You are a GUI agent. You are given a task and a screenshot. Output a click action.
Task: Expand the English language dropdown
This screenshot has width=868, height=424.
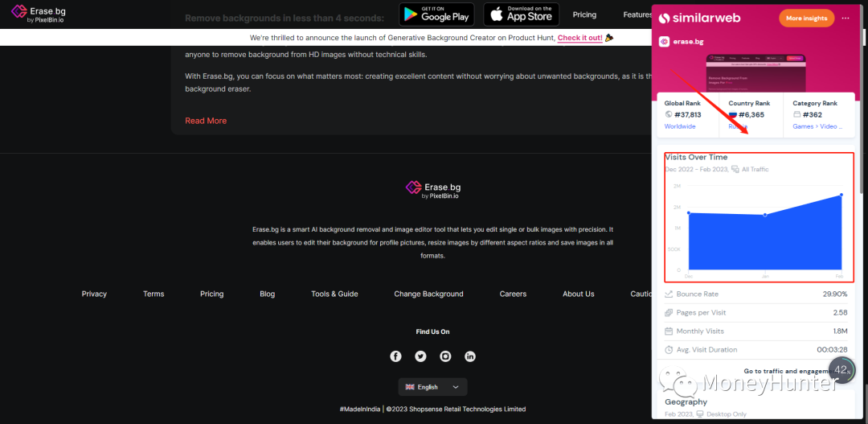pyautogui.click(x=432, y=387)
